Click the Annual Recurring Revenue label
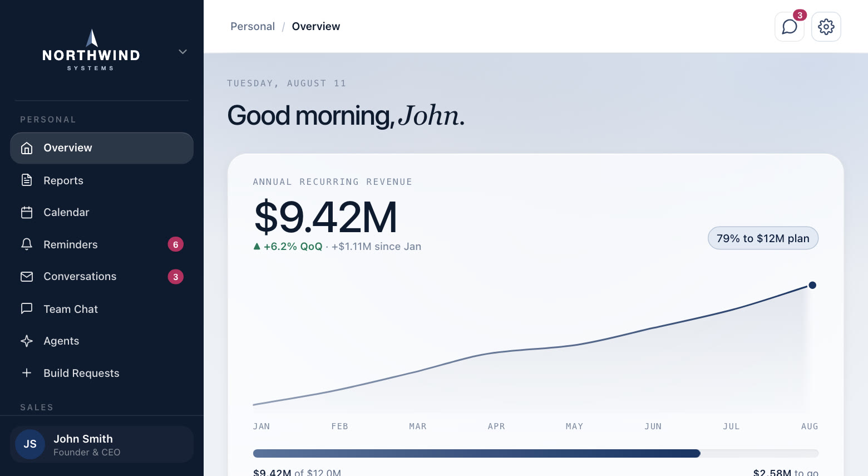This screenshot has width=868, height=476. click(333, 182)
